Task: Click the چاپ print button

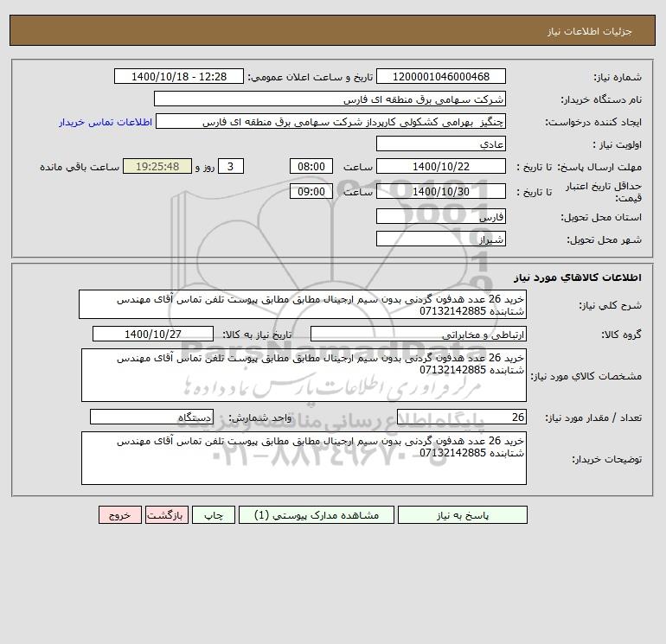Action: (214, 515)
